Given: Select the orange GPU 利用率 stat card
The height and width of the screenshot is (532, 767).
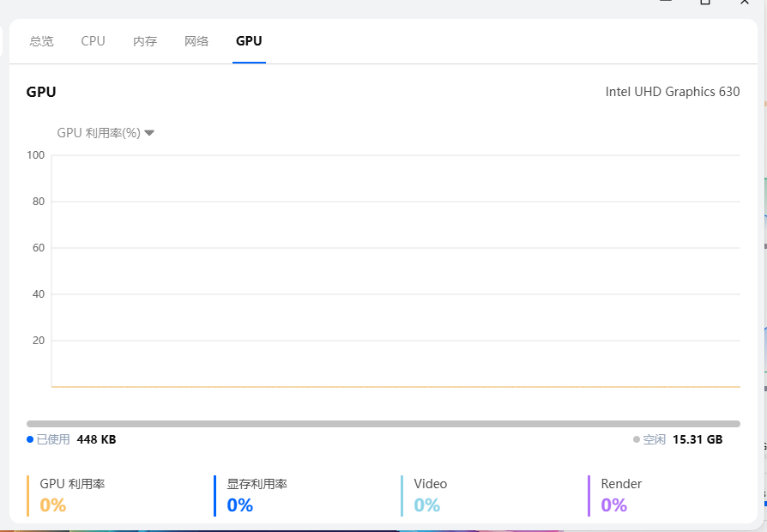Looking at the screenshot, I should point(72,495).
